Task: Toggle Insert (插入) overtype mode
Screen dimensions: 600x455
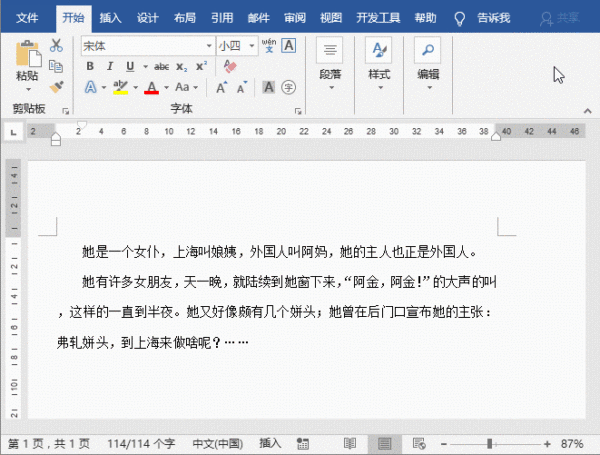Action: (270, 443)
